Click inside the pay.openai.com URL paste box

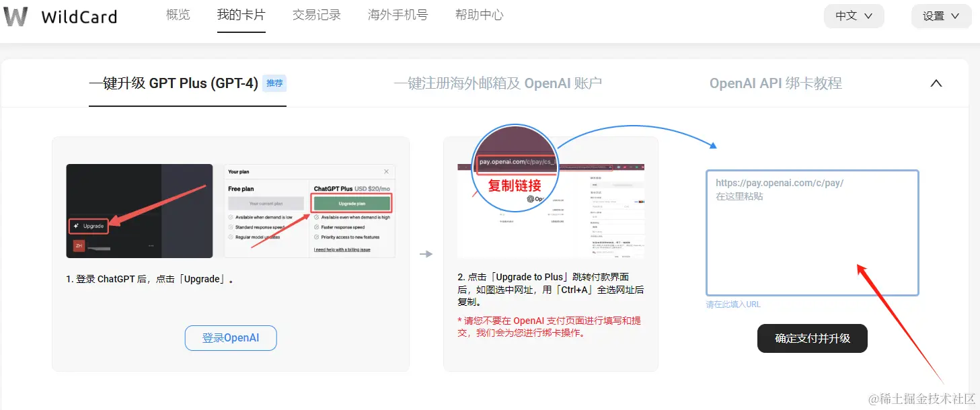[x=812, y=232]
